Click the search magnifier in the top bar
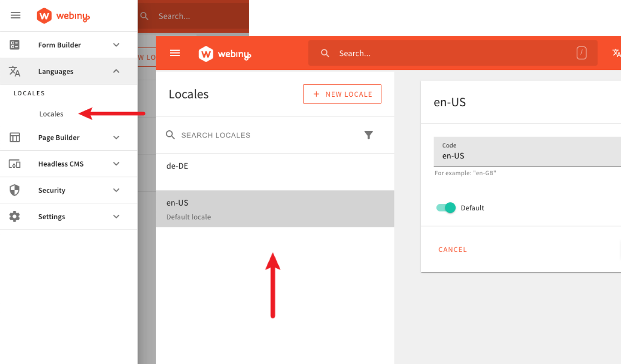Screen dimensions: 621x364 pos(325,53)
